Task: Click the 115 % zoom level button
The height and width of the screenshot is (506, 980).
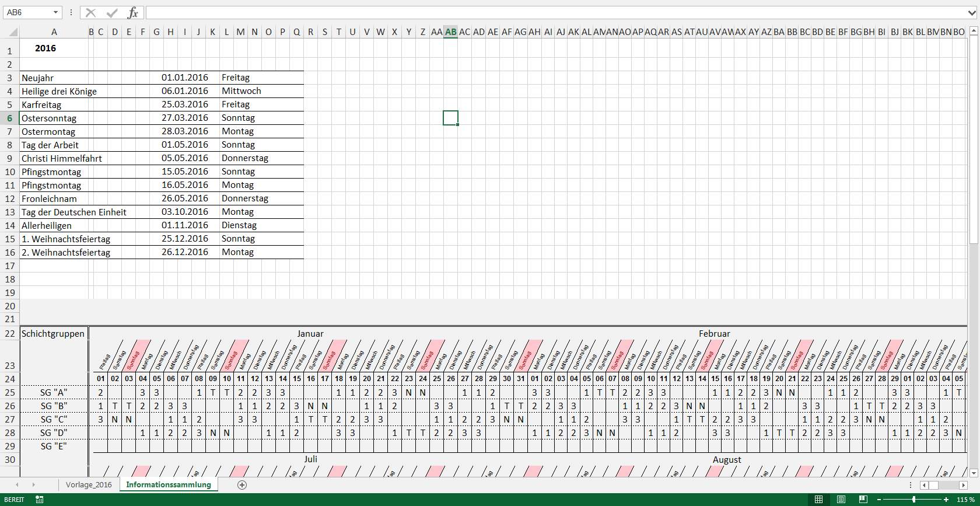Action: pyautogui.click(x=966, y=500)
